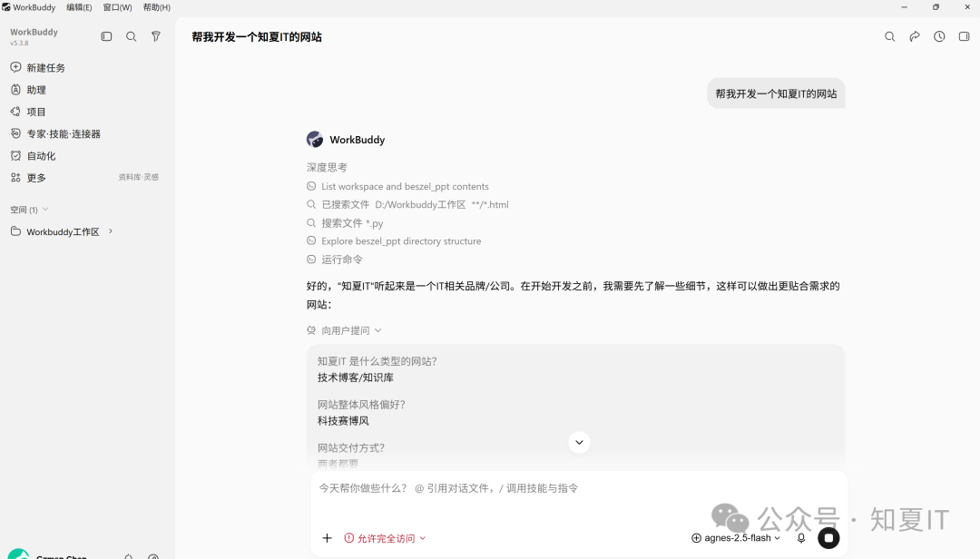Click the WorkBuddy app logo in title bar
Screen dimensions: 980x559
click(6, 7)
